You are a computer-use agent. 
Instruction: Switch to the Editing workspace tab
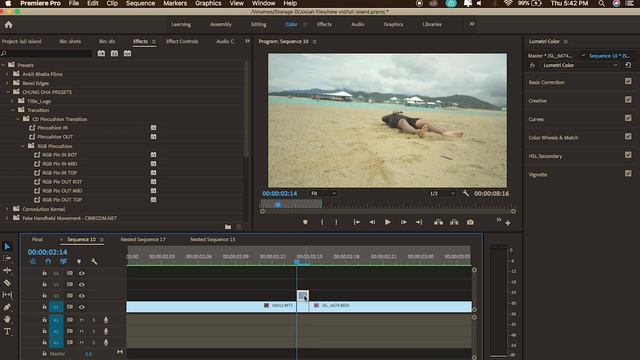click(x=258, y=24)
